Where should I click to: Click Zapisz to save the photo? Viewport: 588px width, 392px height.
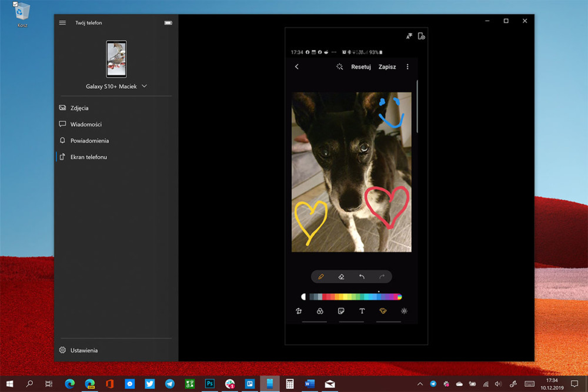[x=387, y=67]
